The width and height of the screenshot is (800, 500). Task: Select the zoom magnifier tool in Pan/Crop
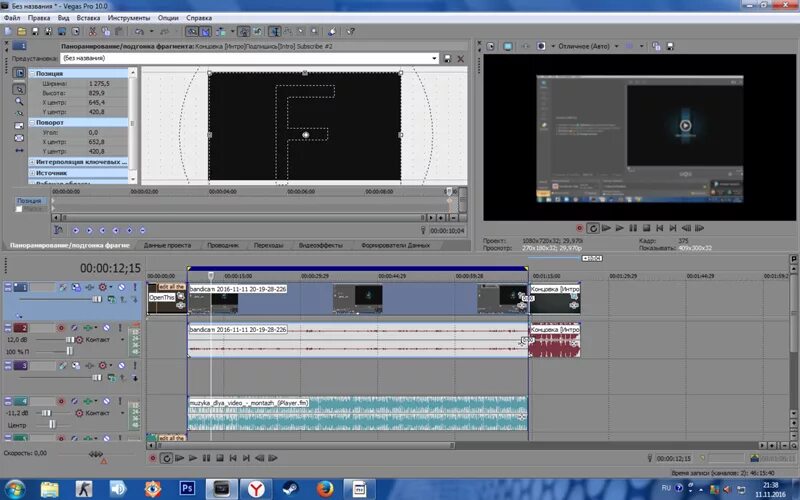coord(19,101)
